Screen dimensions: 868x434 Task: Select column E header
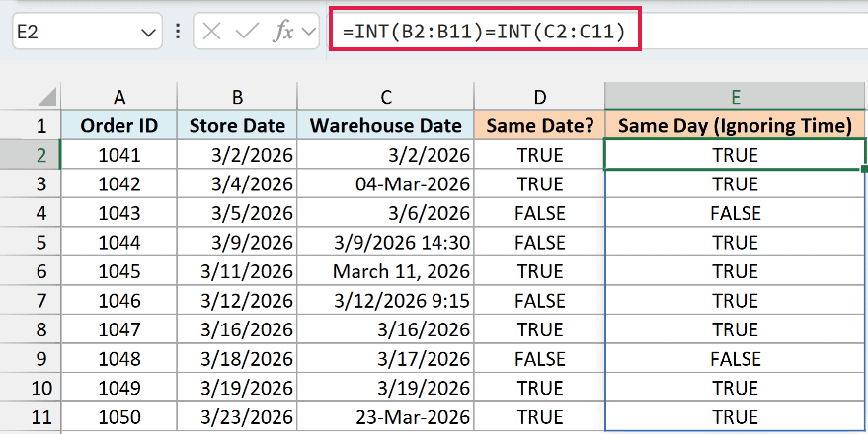click(735, 97)
